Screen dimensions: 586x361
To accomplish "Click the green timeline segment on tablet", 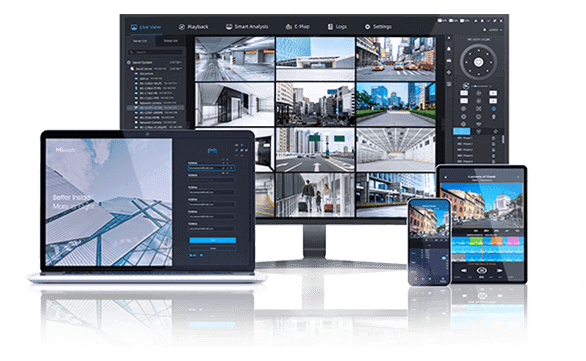I will [x=476, y=241].
